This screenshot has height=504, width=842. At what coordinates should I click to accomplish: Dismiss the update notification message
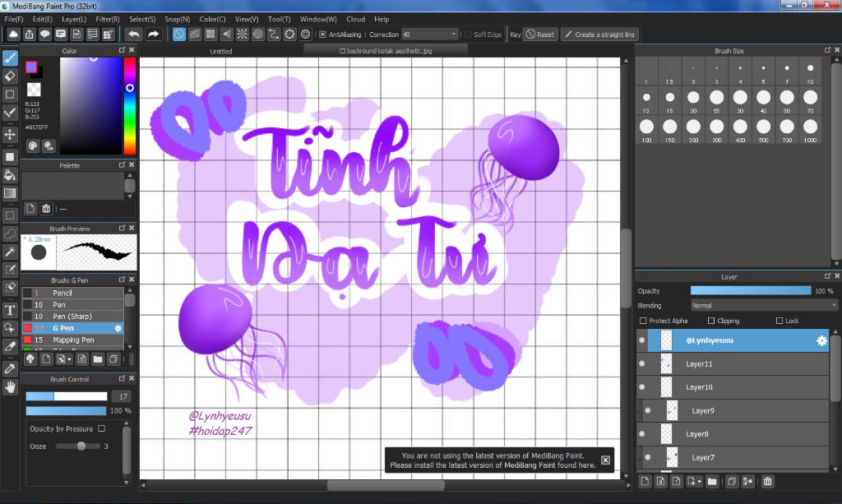(605, 460)
